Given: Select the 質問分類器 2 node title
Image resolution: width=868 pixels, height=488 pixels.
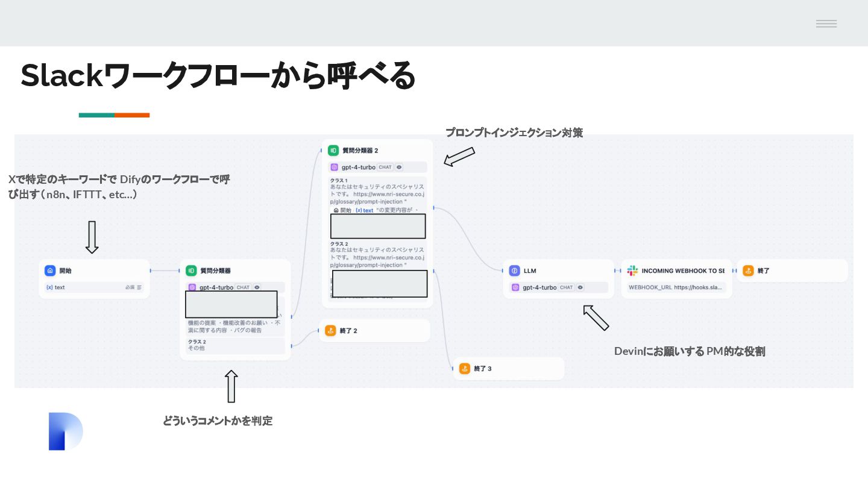Looking at the screenshot, I should click(360, 150).
